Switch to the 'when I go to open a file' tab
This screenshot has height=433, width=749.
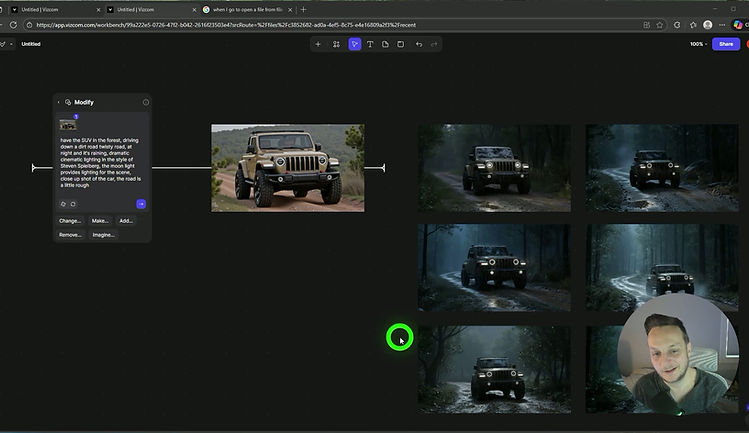[x=240, y=9]
